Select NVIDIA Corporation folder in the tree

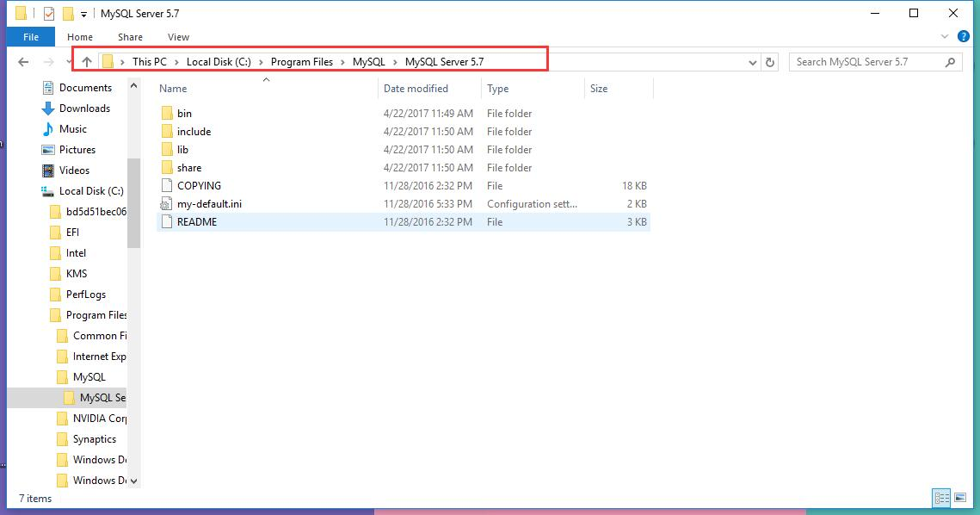(99, 418)
